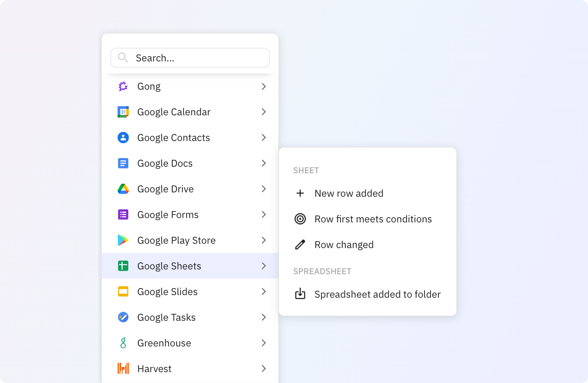Screen dimensions: 588x383
Task: Click the Google Forms icon
Action: click(123, 215)
